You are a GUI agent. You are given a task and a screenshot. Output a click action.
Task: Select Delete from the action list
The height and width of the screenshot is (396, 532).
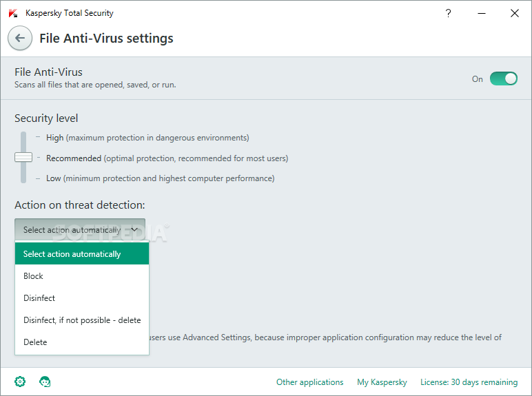point(82,342)
